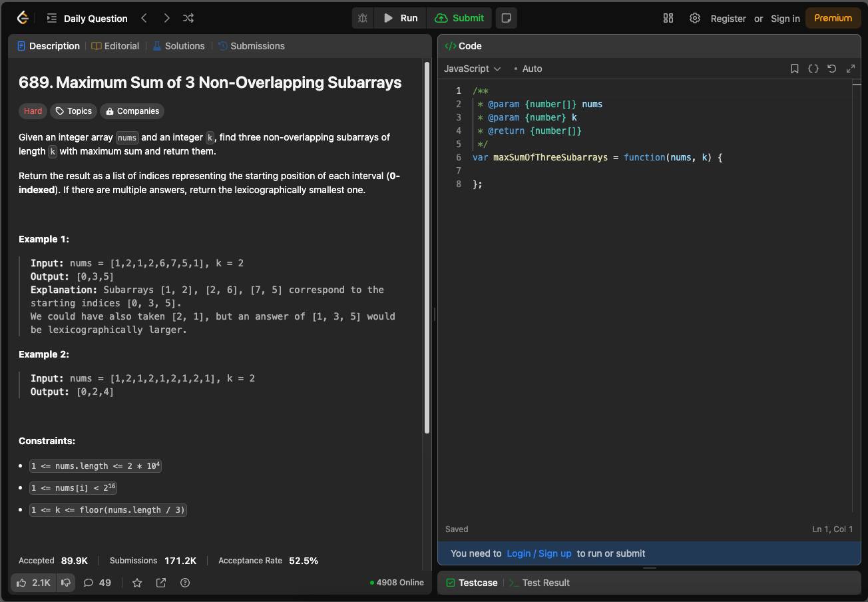Click the Register link
This screenshot has height=602, width=868.
point(728,19)
